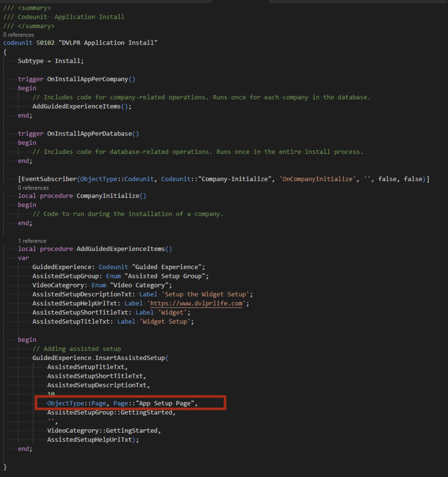
Task: Click the Label 'Widget Setup' string literal
Action: click(166, 321)
